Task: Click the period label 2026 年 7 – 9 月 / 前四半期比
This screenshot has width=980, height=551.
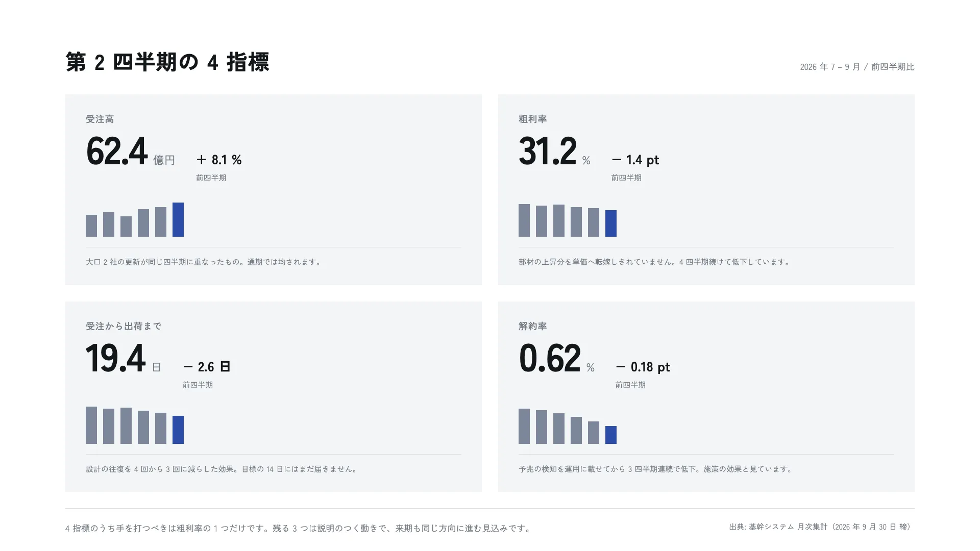Action: 857,67
